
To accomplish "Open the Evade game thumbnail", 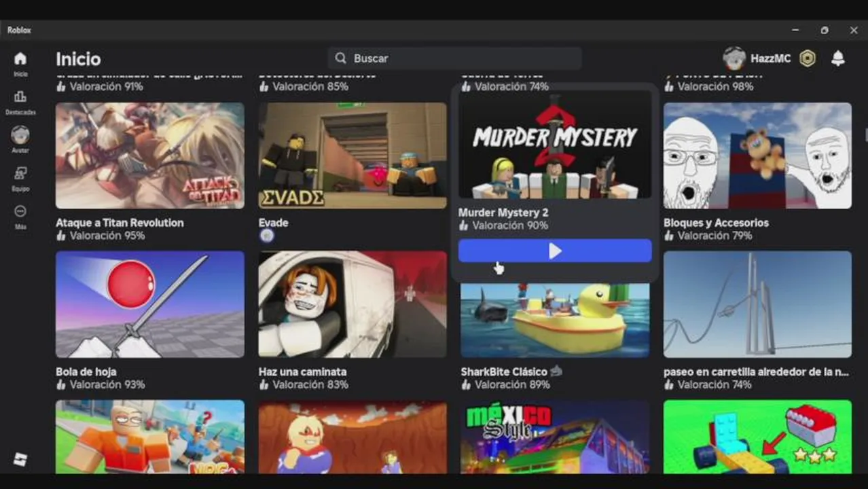I will click(x=352, y=156).
